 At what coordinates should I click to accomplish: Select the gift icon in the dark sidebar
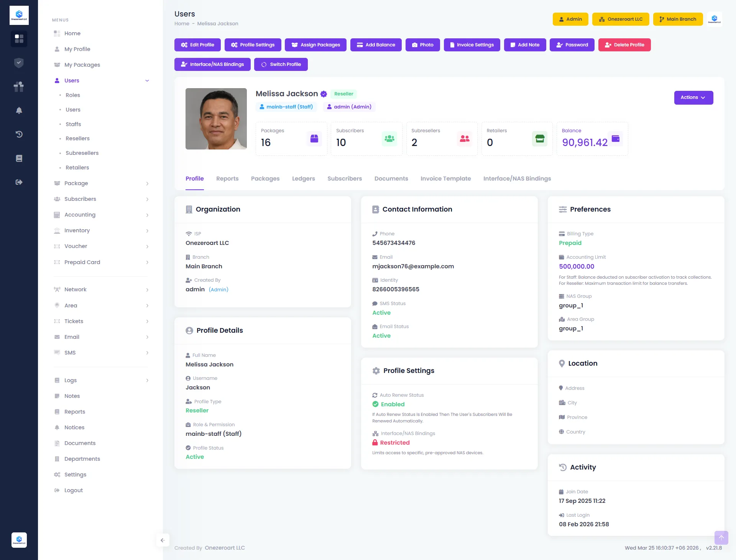pos(19,87)
